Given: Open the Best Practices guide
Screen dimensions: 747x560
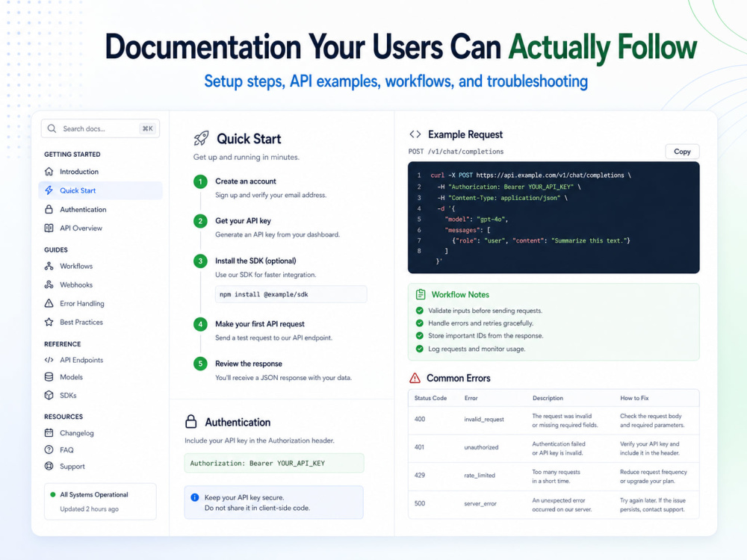Looking at the screenshot, I should click(x=81, y=322).
